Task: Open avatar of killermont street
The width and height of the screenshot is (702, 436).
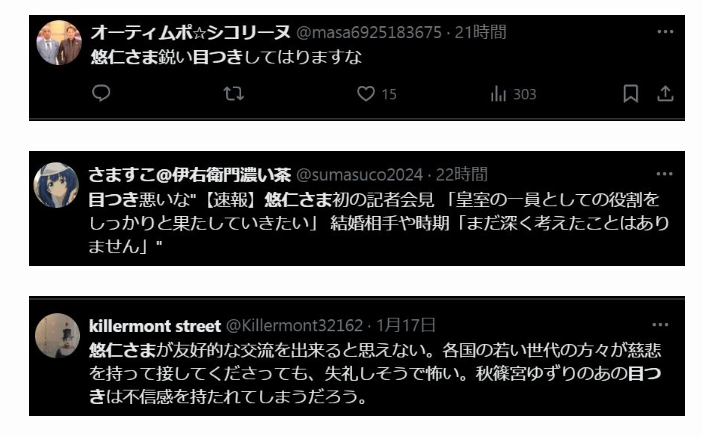Action: pyautogui.click(x=57, y=335)
